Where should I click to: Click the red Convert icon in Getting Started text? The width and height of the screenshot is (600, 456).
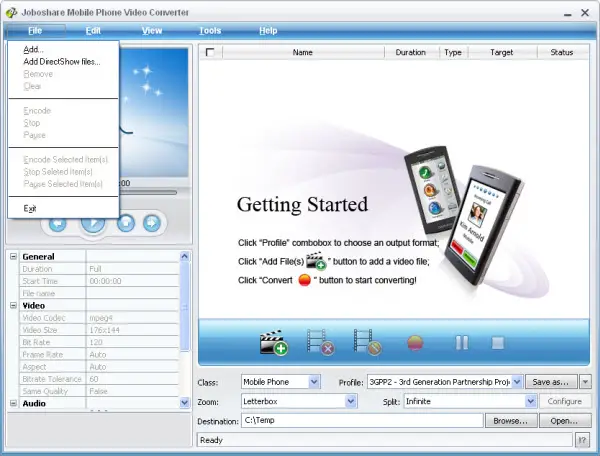305,280
